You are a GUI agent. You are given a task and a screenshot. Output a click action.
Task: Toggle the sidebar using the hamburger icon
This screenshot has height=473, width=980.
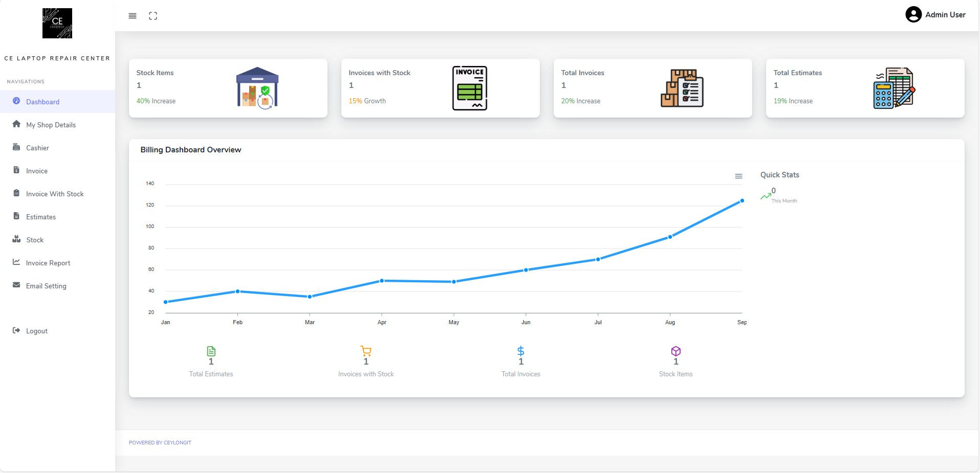[132, 15]
